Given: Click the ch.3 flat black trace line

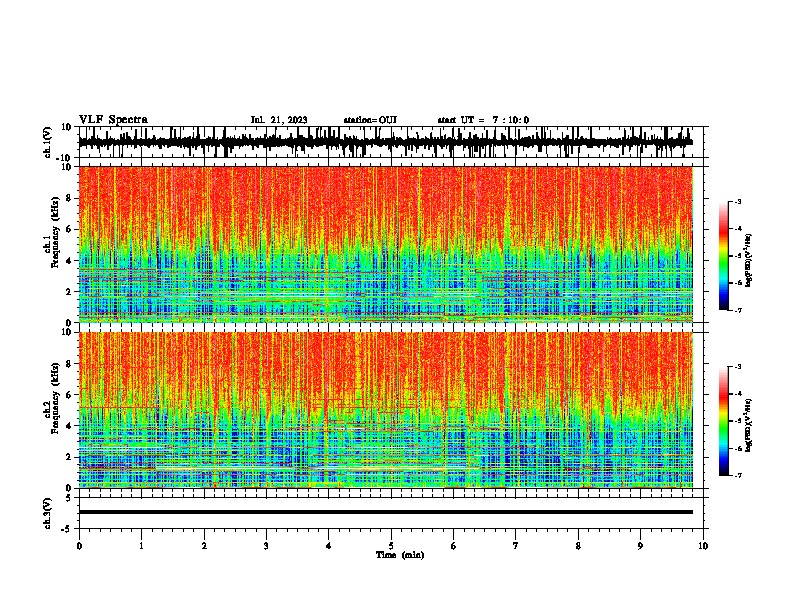Looking at the screenshot, I should click(x=385, y=512).
